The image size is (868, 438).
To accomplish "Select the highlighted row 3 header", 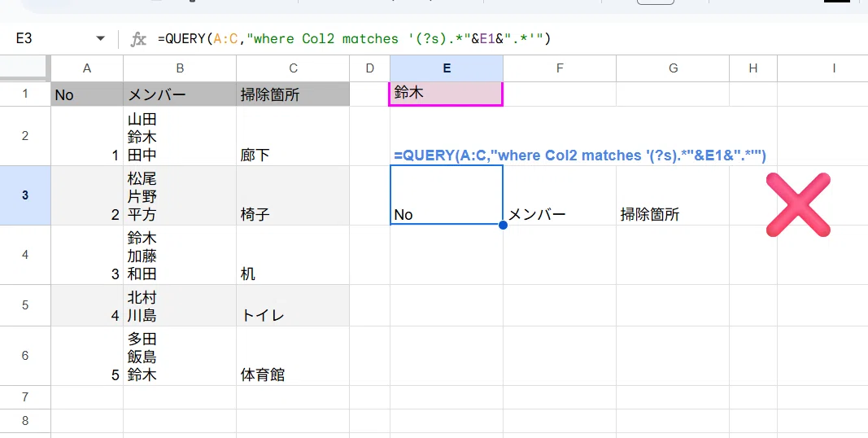I will pyautogui.click(x=25, y=195).
